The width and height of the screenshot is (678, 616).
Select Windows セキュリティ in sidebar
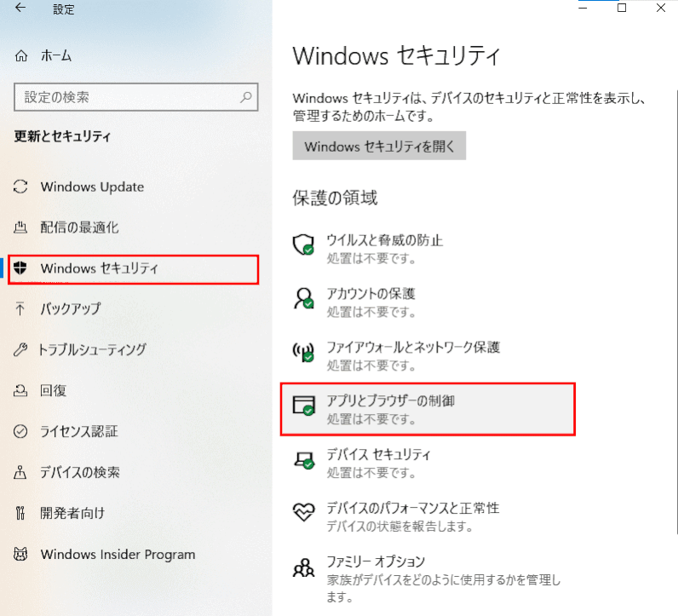coord(135,268)
